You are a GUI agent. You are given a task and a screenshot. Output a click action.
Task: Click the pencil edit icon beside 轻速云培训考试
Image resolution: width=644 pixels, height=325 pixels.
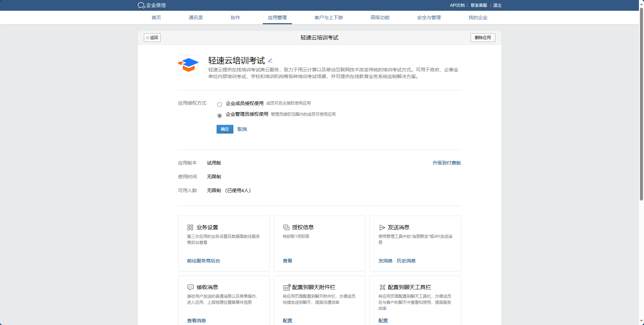[x=270, y=61]
